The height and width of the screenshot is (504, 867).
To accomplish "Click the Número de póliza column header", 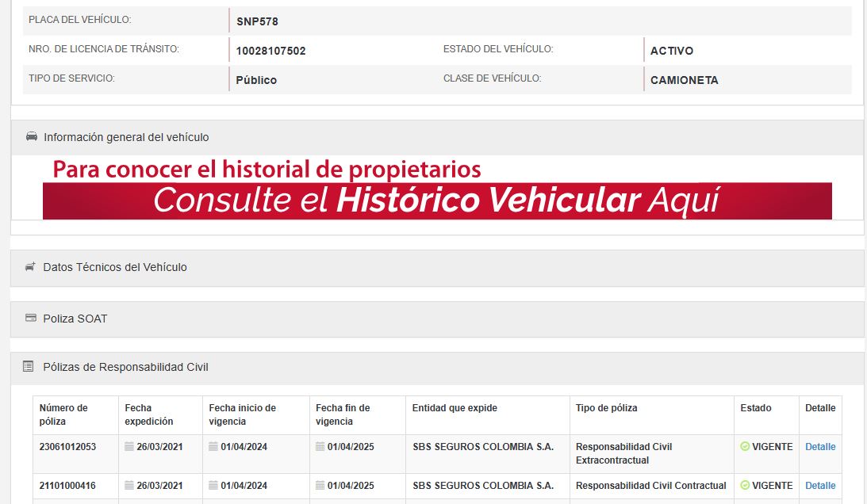I will pyautogui.click(x=63, y=414).
